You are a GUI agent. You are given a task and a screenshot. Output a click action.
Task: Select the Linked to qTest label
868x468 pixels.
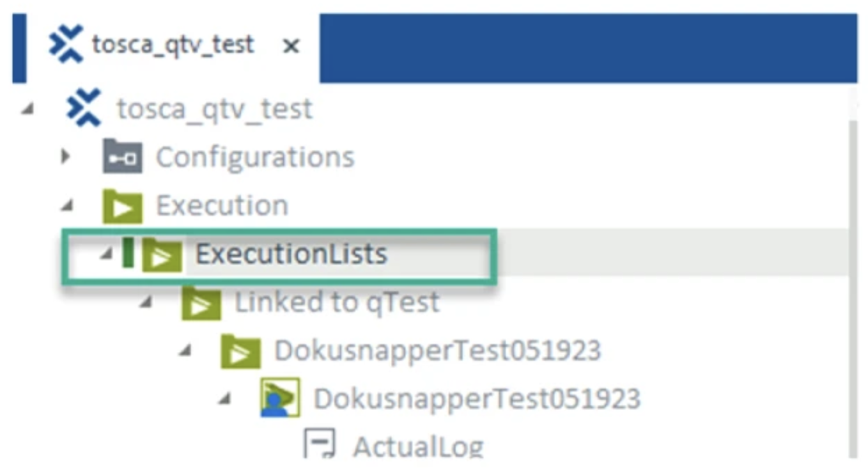coord(336,302)
